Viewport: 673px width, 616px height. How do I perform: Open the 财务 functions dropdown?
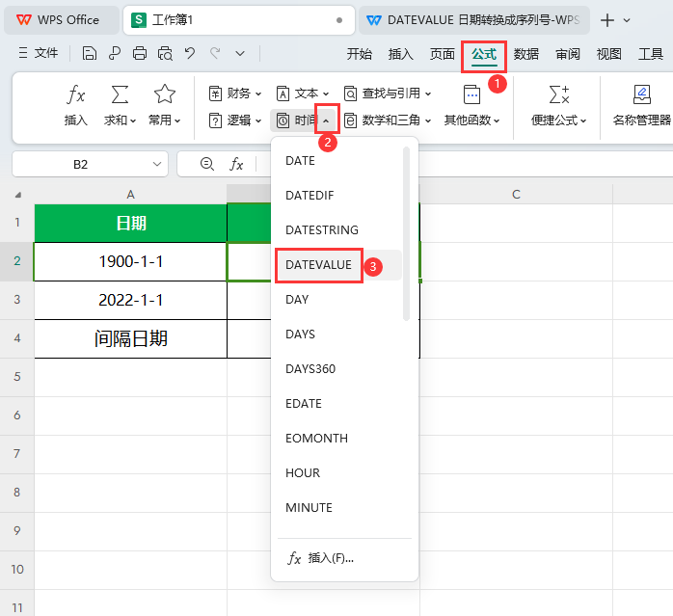pos(235,94)
